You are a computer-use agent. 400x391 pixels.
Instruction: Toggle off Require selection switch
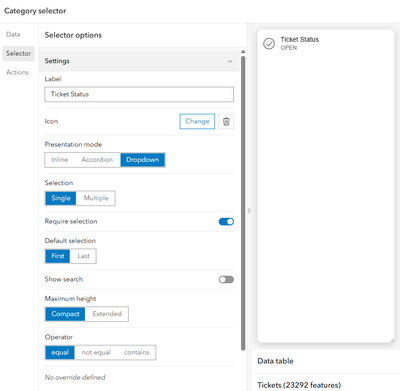[x=226, y=222]
